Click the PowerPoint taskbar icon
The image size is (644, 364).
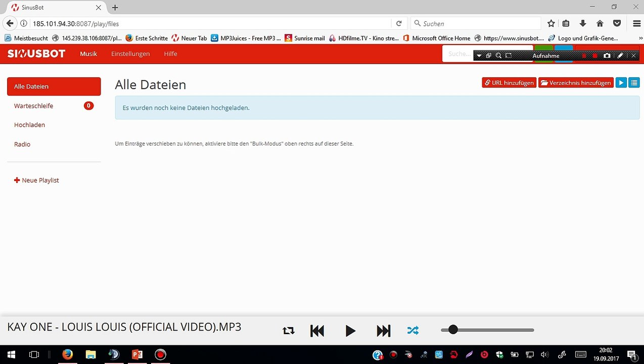(137, 354)
